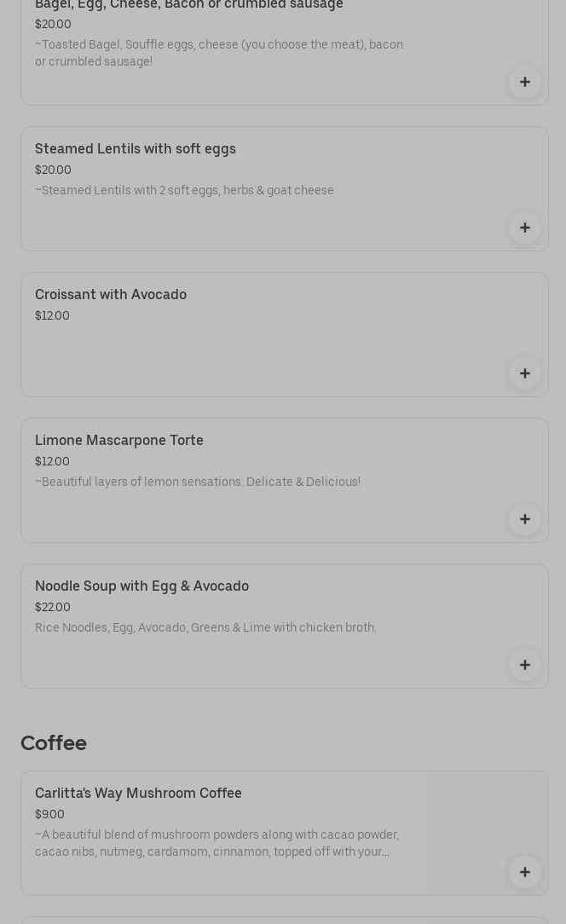The image size is (566, 924).
Task: Tap plus icon for Limone Mascarpone Torte
Action: click(x=524, y=519)
